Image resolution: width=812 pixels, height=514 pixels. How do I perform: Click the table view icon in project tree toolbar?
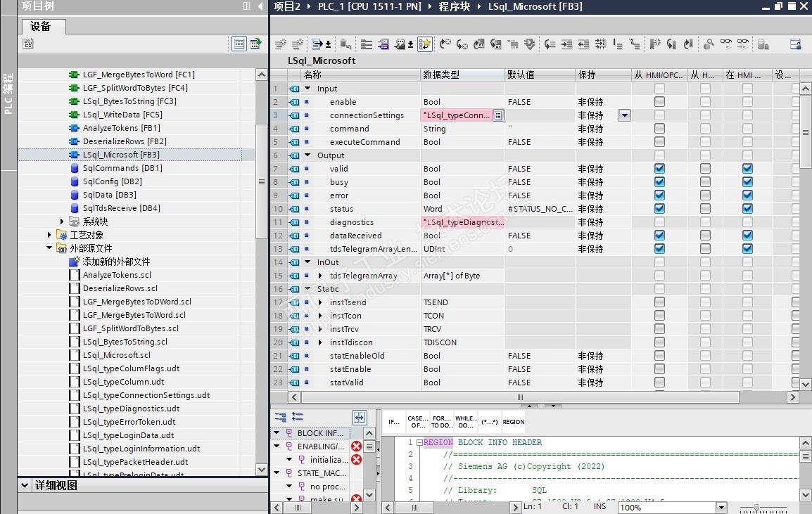[x=239, y=44]
